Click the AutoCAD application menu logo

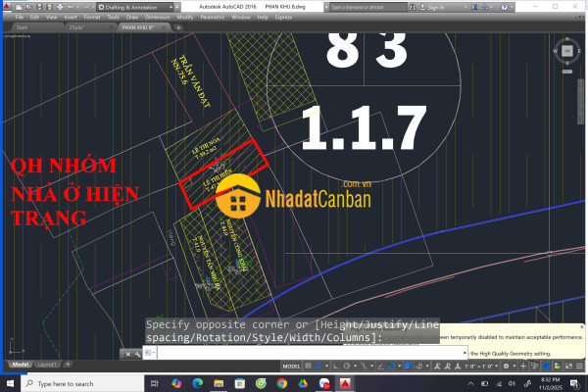(x=8, y=7)
